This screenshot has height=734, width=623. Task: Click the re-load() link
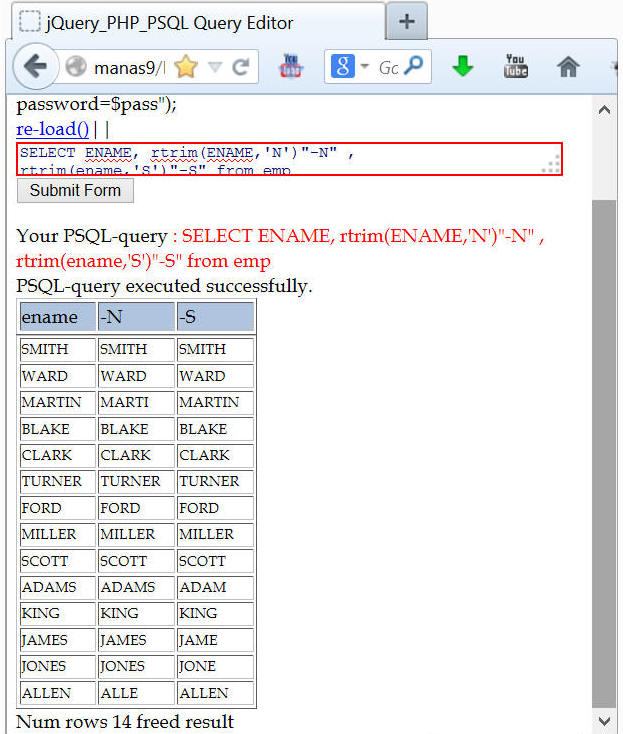(53, 129)
